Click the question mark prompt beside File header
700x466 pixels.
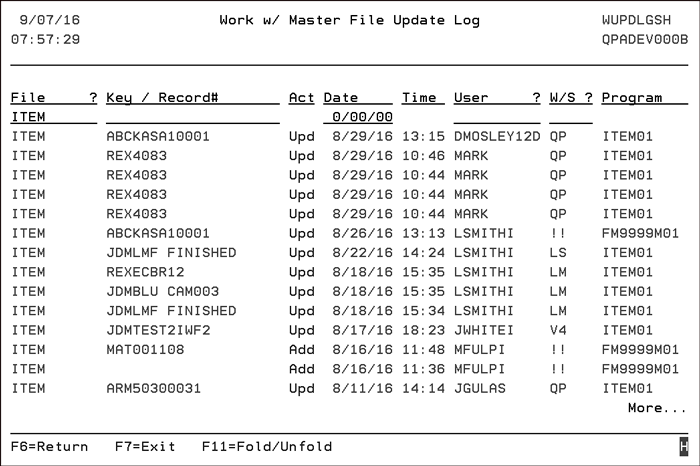93,97
